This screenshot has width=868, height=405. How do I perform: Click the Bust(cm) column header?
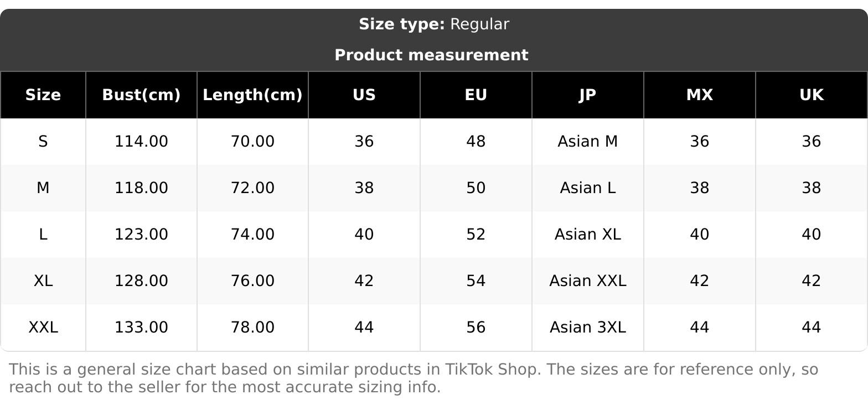(141, 95)
